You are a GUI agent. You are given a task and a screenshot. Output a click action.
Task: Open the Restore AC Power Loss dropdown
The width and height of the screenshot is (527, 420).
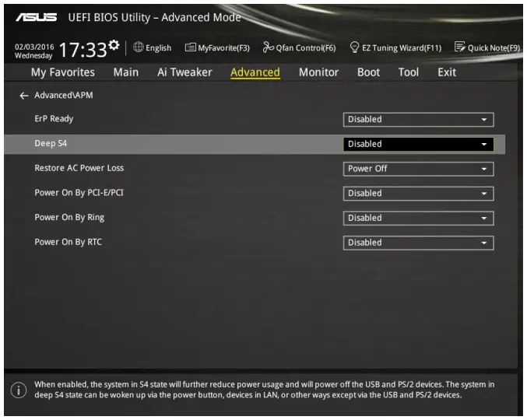coord(419,169)
